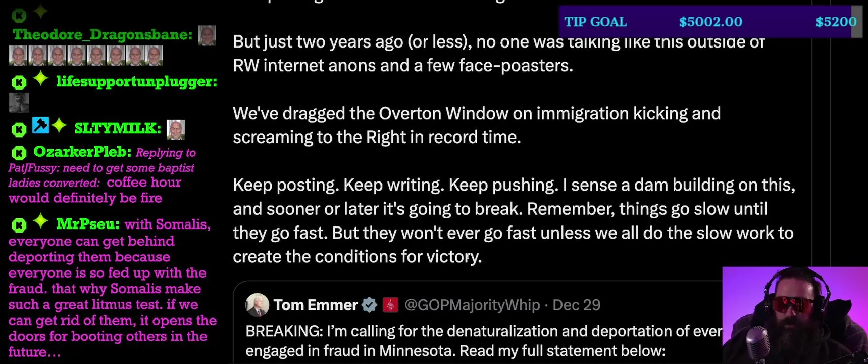Open the @GOPMajorityWhip handle link
The image size is (868, 364).
click(x=472, y=305)
